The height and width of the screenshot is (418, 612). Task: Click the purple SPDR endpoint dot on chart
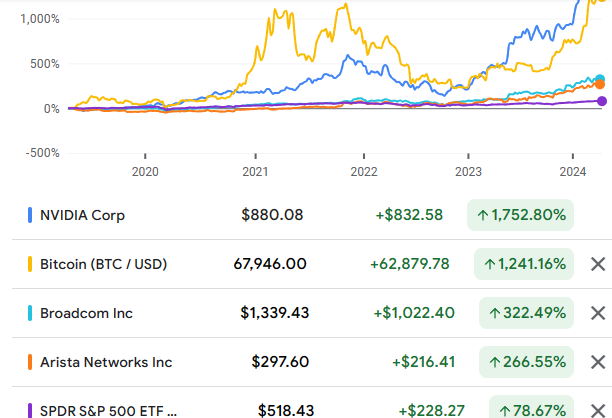tap(602, 101)
